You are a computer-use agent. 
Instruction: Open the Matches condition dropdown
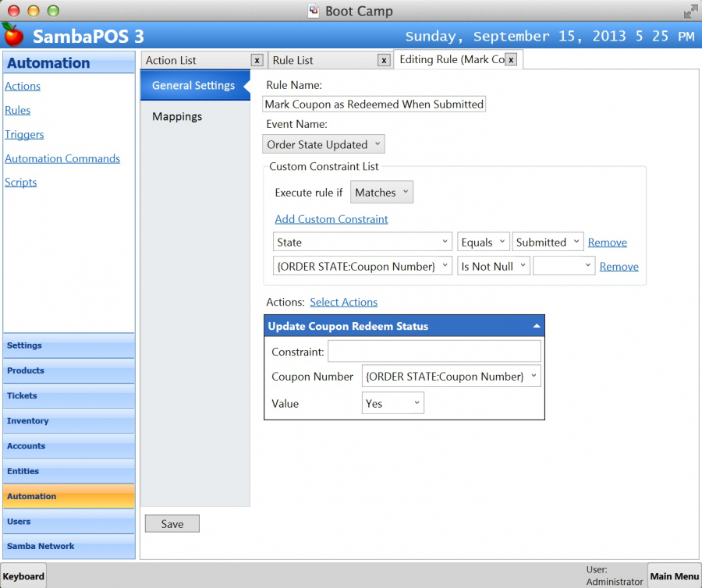click(x=381, y=193)
